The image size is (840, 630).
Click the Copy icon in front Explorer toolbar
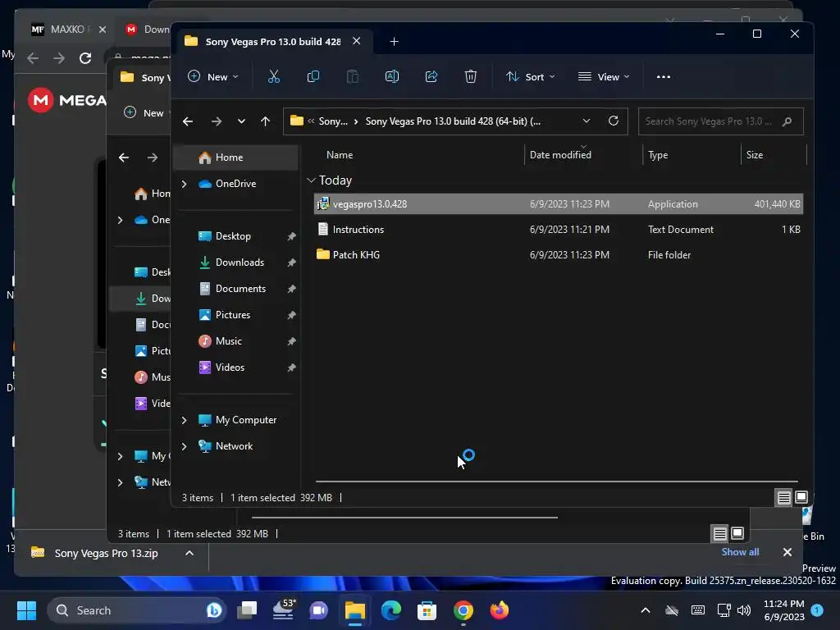313,76
